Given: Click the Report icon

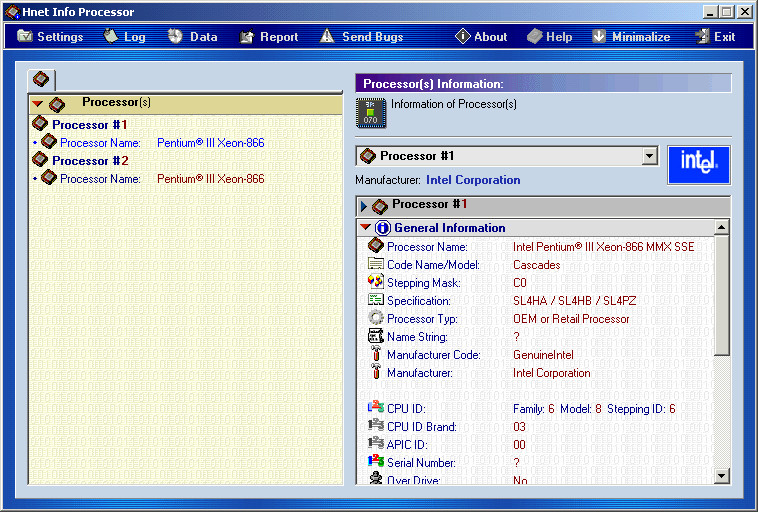Looking at the screenshot, I should point(247,36).
